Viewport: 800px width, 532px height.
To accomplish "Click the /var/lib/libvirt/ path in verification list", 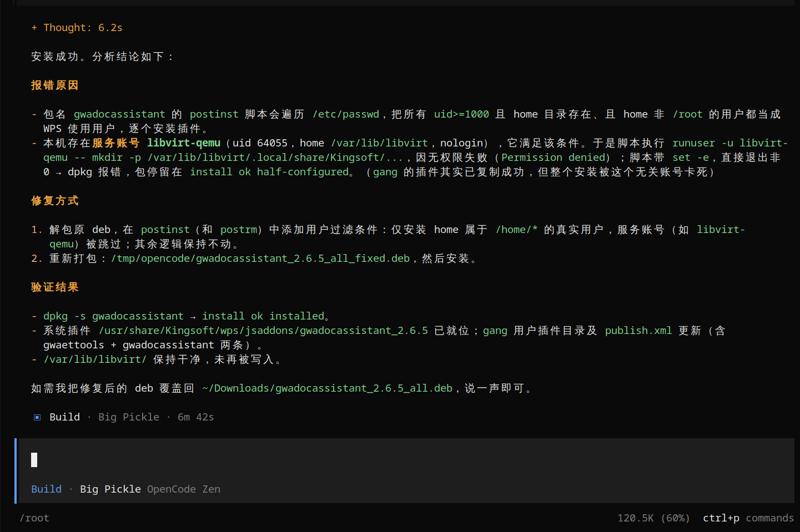I will point(95,359).
